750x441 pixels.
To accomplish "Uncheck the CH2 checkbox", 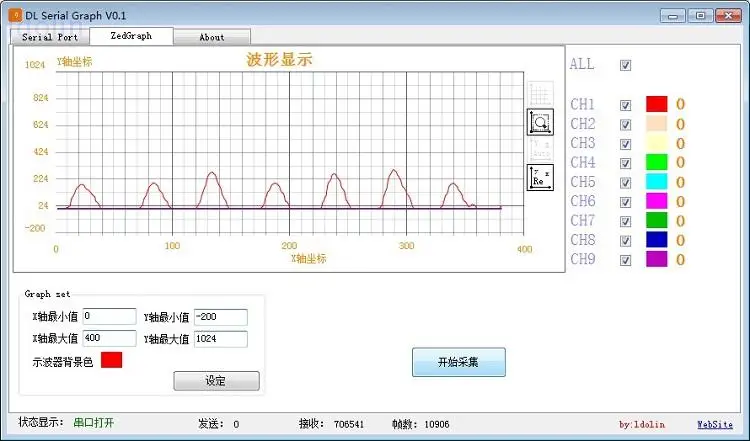I will pos(625,125).
